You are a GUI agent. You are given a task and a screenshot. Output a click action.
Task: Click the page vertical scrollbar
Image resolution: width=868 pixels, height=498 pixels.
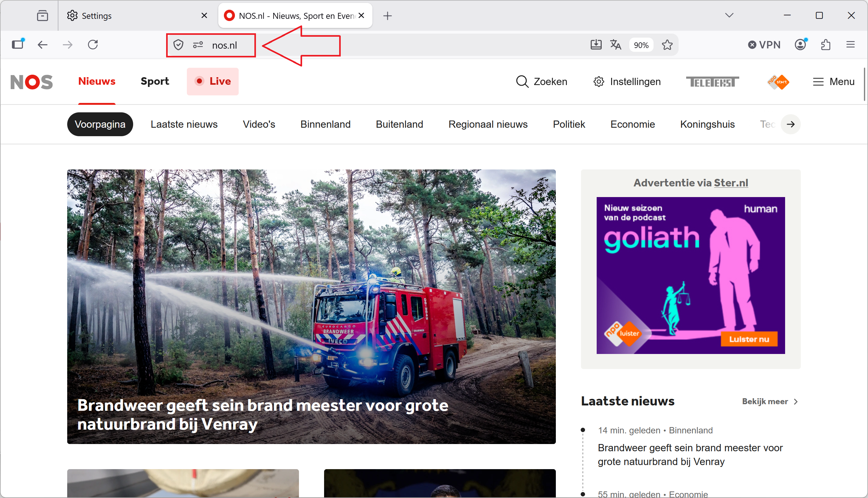pos(864,84)
